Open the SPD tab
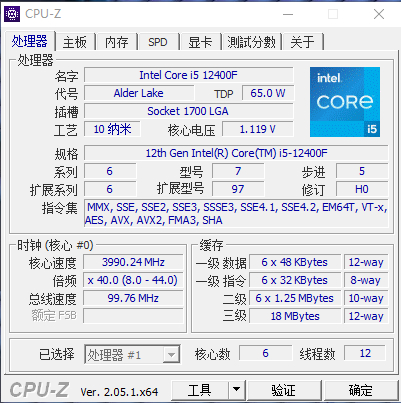Viewport: 401px width, 403px height. tap(158, 42)
